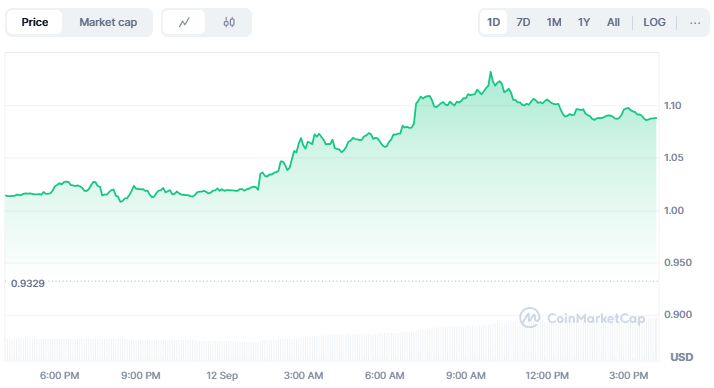Click the 0.9329 opening price label
This screenshot has height=388, width=714.
[x=28, y=283]
